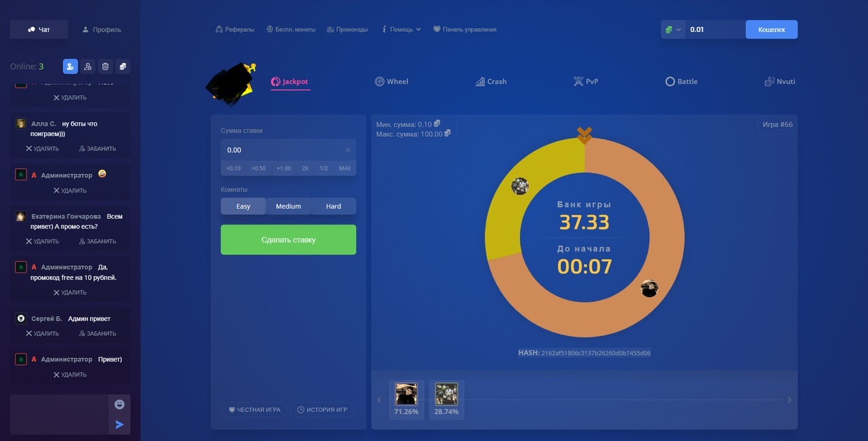The image size is (868, 441).
Task: Send the chat message with arrow icon
Action: pos(119,425)
